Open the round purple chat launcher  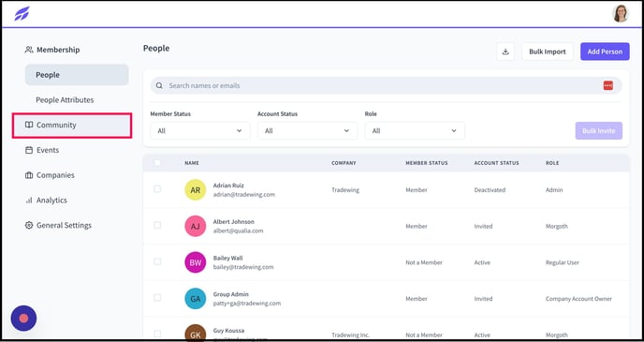pos(23,319)
